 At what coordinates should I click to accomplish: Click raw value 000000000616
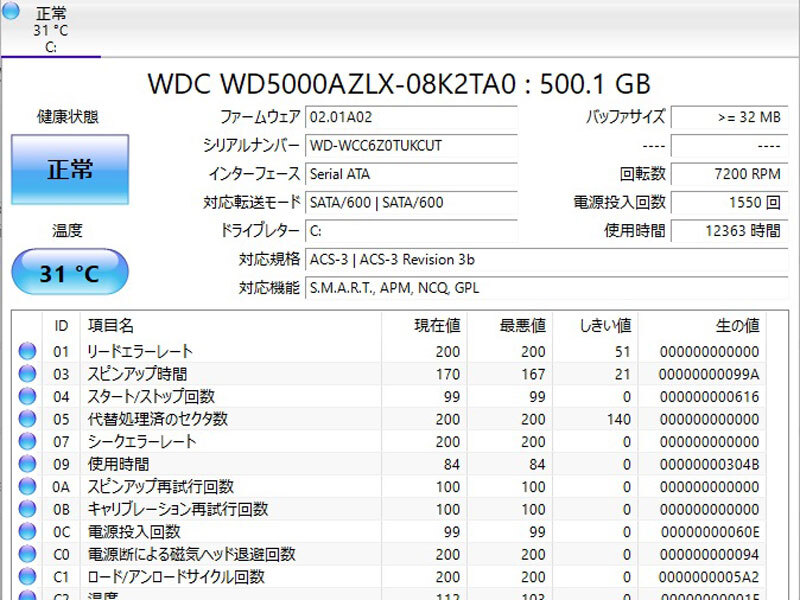[709, 396]
